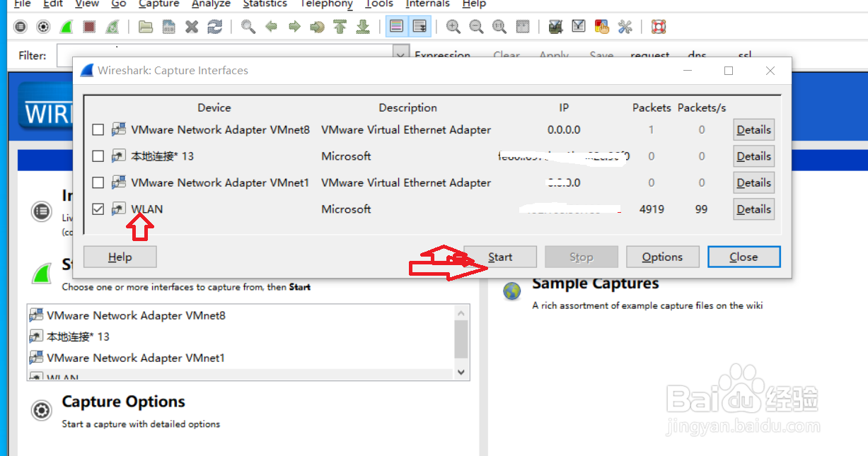This screenshot has width=868, height=456.
Task: Open the Statistics menu
Action: click(x=265, y=4)
